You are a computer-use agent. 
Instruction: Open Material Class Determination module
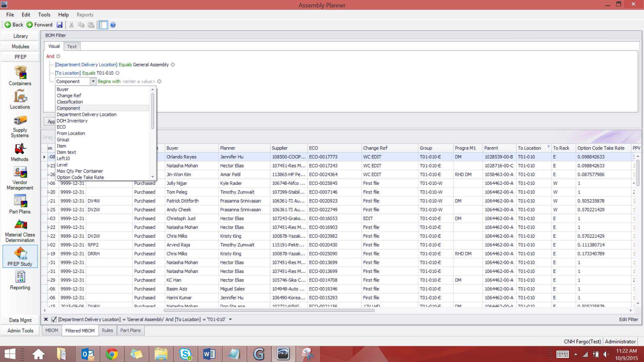click(x=20, y=231)
